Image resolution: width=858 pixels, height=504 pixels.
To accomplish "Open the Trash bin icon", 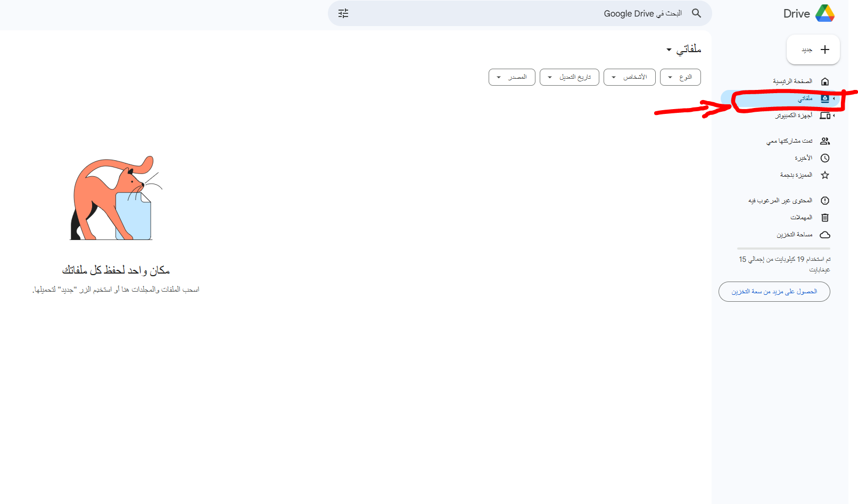I will tap(825, 217).
